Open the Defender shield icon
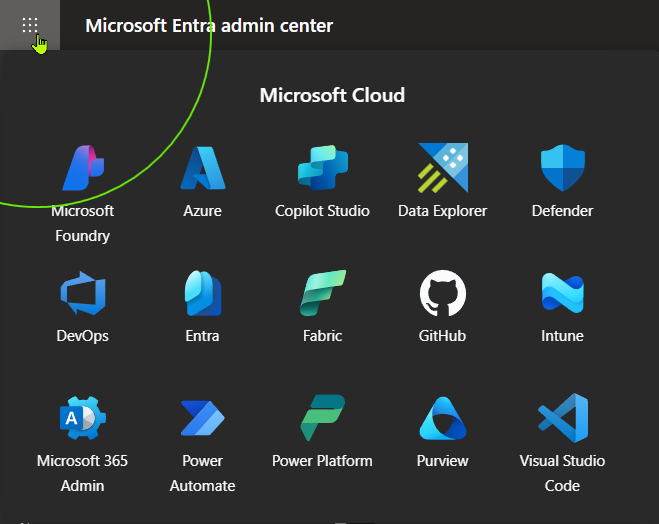The height and width of the screenshot is (524, 659). pos(562,168)
